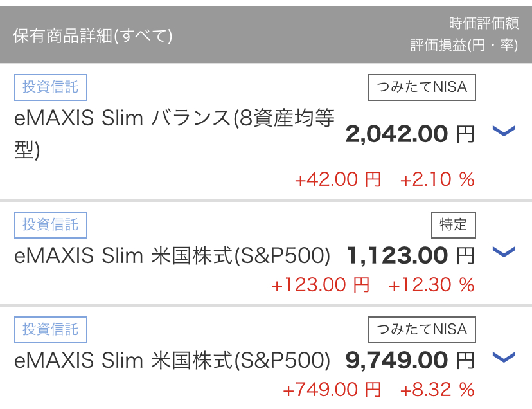532x409 pixels.
Task: Click the 投資信託 badge on the バランス fund
Action: (51, 88)
